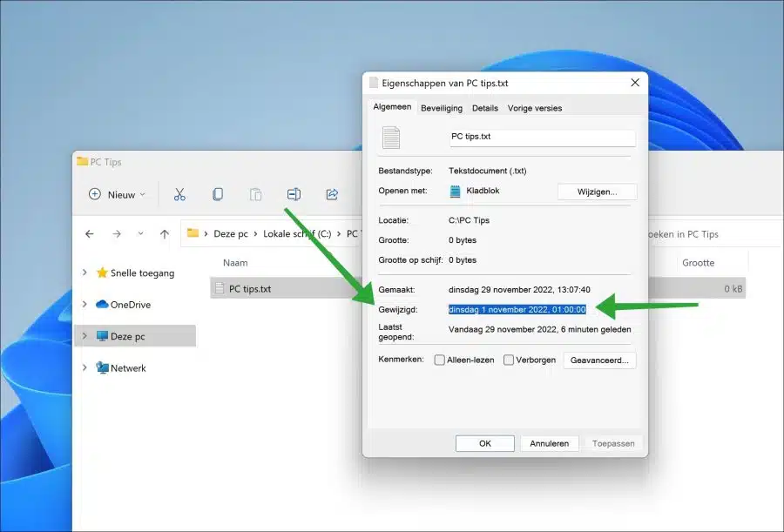
Task: Open the Nieuw menu in Explorer
Action: click(x=117, y=194)
